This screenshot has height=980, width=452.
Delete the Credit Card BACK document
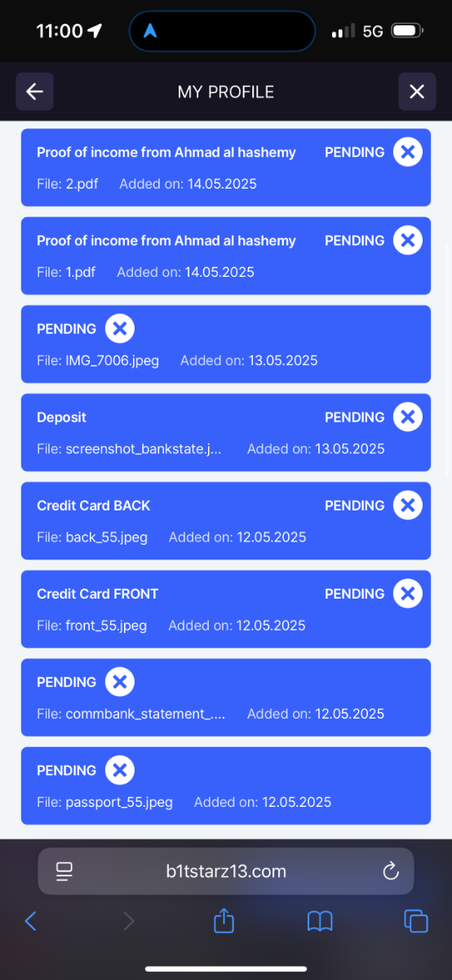coord(408,505)
